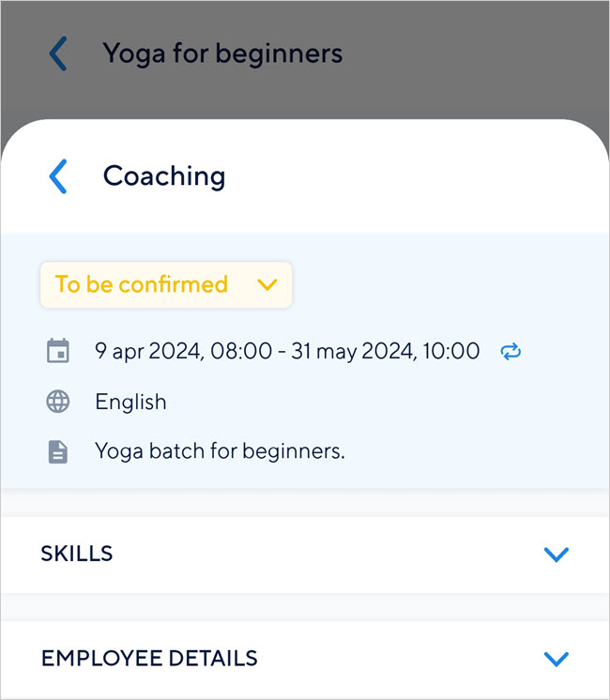Click the SKILLS section header label

(77, 554)
